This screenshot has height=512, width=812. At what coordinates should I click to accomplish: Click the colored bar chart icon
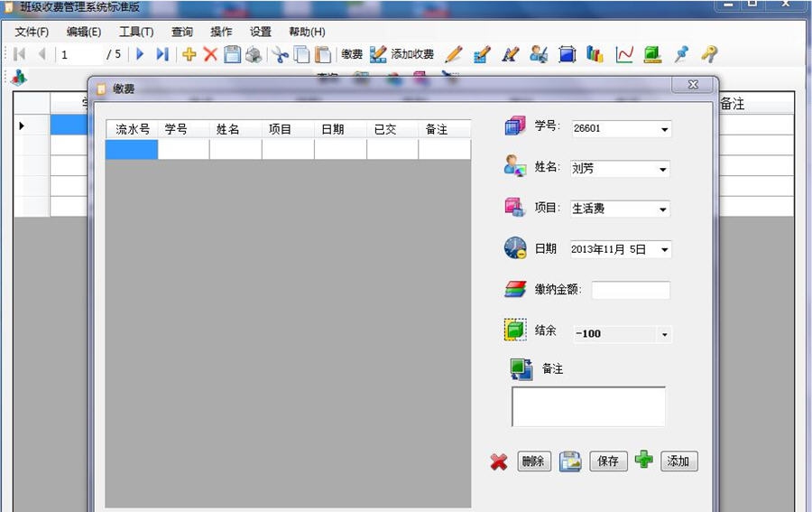pos(595,54)
